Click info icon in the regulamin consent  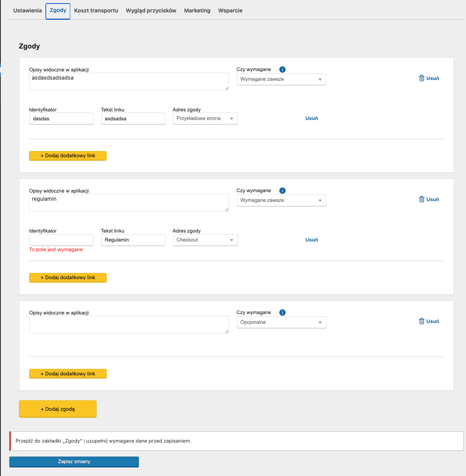tap(282, 191)
